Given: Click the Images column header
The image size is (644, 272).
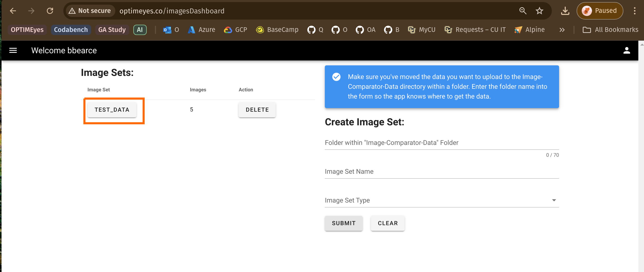Looking at the screenshot, I should 198,90.
